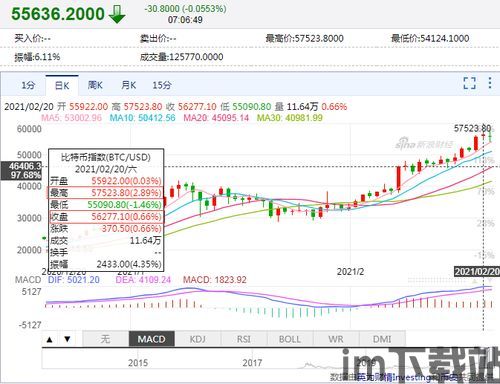Switch chart to 1分 timeframe tab

(28, 85)
